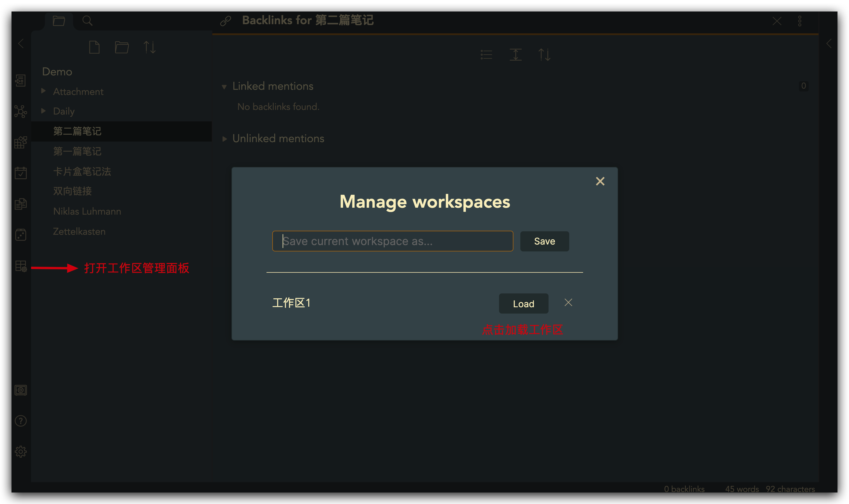Screen dimensions: 849x504
Task: Open the graph view ribbon icon
Action: click(x=20, y=111)
